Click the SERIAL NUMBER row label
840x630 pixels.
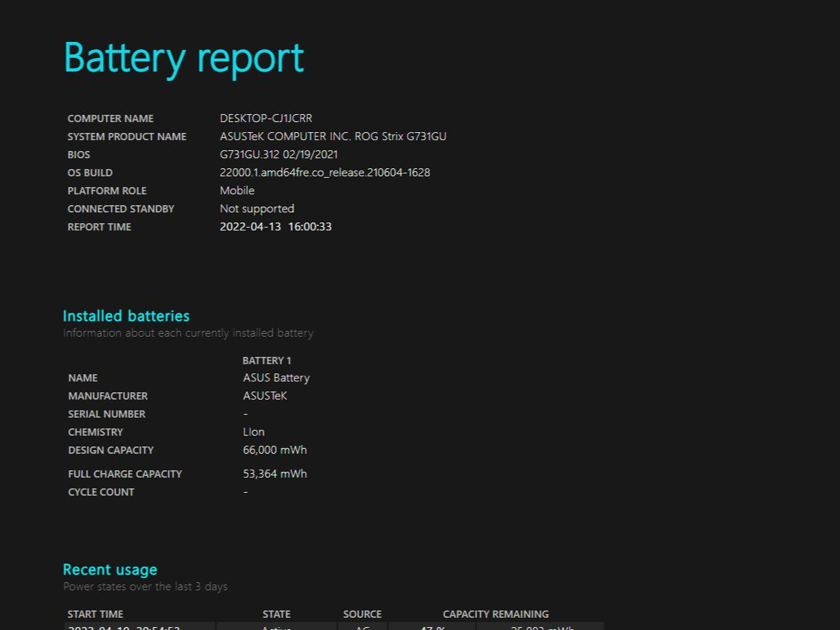[x=106, y=414]
